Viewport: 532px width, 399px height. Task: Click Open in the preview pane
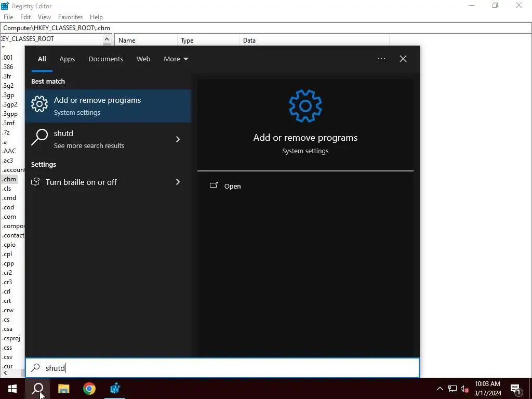(x=232, y=186)
